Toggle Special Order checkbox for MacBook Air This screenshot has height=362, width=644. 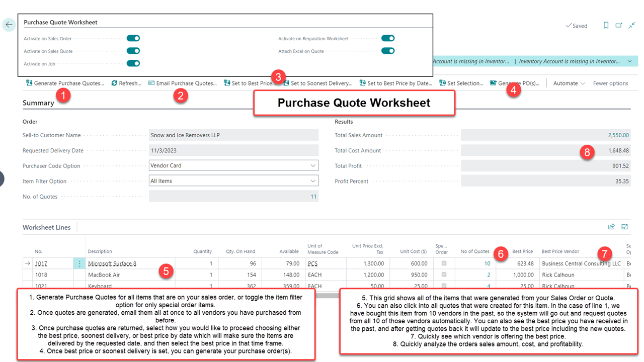pyautogui.click(x=443, y=275)
